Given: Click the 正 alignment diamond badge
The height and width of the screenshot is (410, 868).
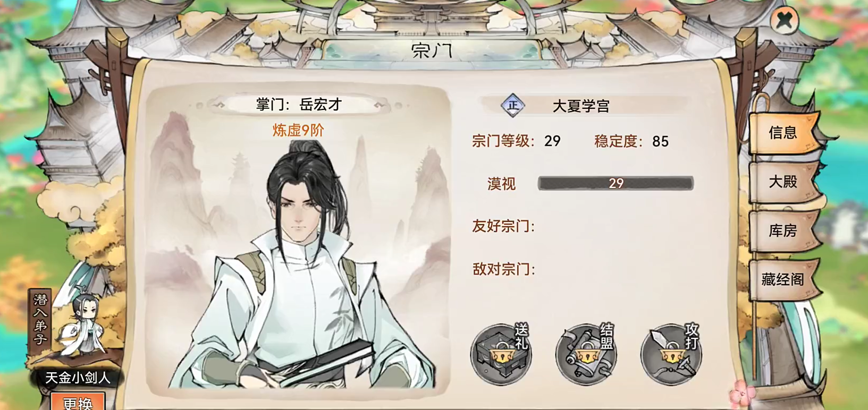Looking at the screenshot, I should (513, 105).
